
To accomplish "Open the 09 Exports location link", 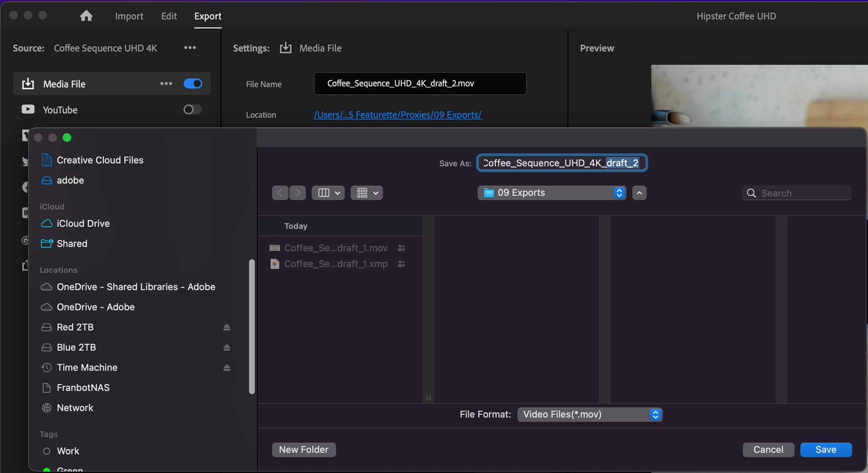I will click(397, 115).
